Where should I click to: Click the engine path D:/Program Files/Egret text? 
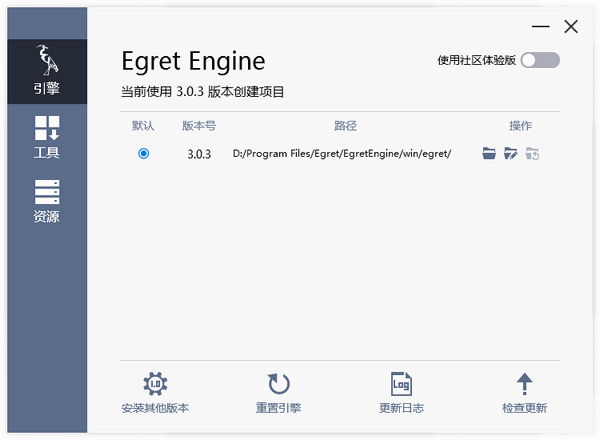[x=342, y=153]
